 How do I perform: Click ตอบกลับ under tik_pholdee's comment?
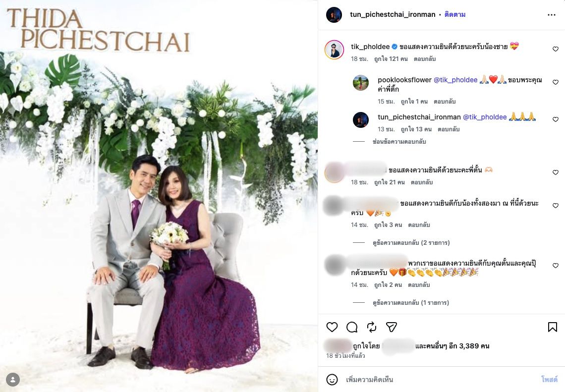pyautogui.click(x=424, y=59)
